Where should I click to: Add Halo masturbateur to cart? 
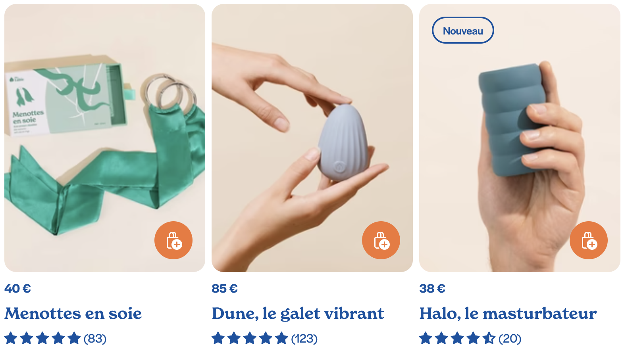(589, 240)
